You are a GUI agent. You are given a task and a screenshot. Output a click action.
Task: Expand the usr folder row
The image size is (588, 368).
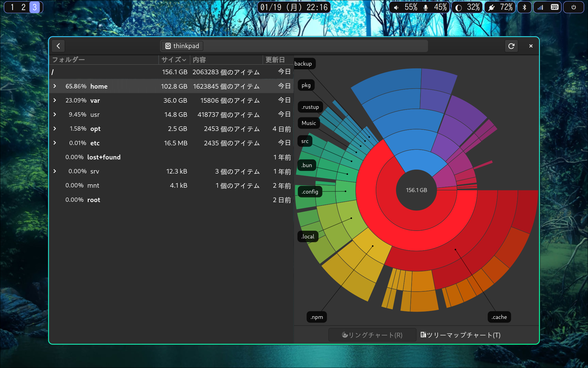[55, 114]
